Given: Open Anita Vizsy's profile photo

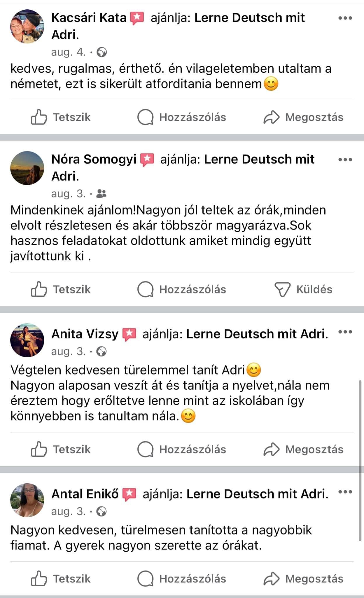Looking at the screenshot, I should click(27, 340).
